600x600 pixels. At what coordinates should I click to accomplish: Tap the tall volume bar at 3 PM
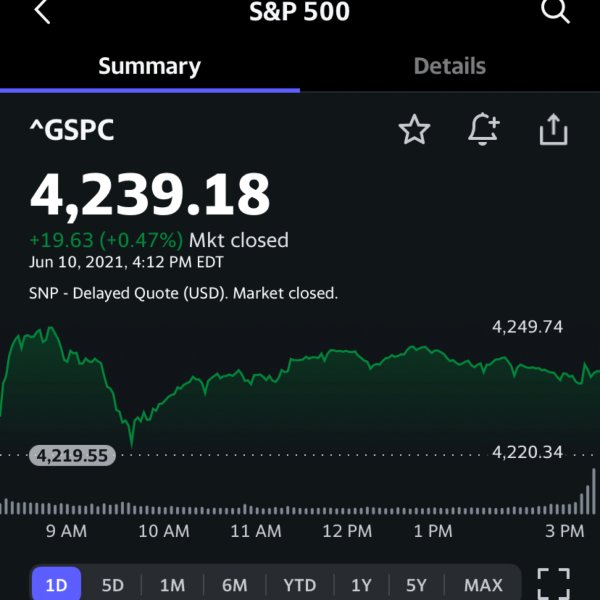pos(593,491)
